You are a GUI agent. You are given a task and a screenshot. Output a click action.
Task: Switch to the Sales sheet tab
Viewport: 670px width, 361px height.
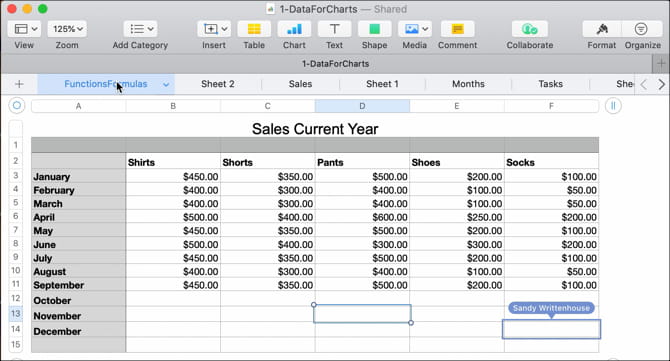click(300, 84)
